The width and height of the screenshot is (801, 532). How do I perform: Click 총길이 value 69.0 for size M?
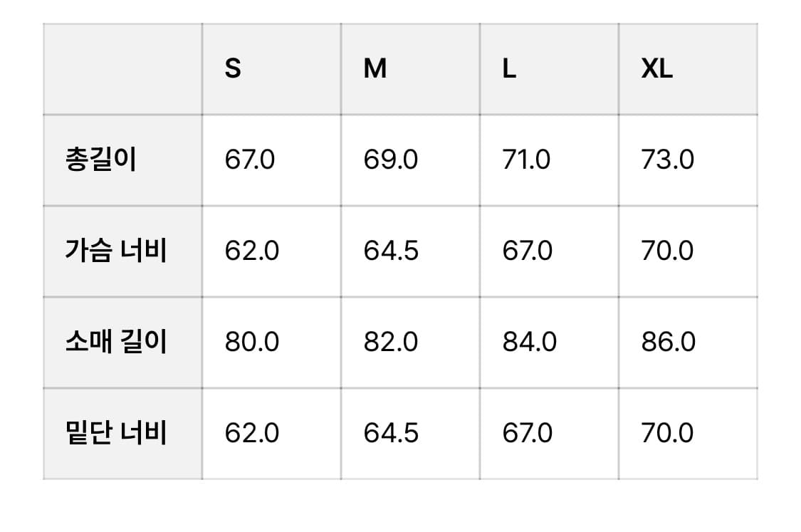(x=390, y=160)
